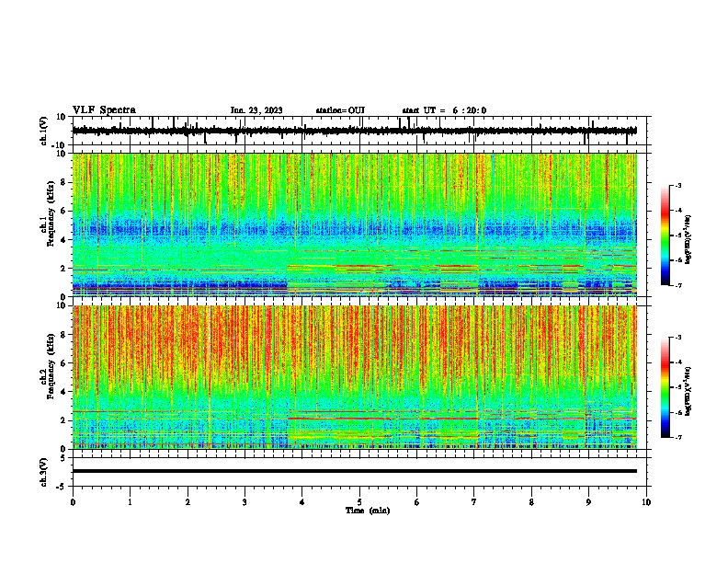
Task: Click the "VLF Spectra" plot title
Action: [x=104, y=110]
